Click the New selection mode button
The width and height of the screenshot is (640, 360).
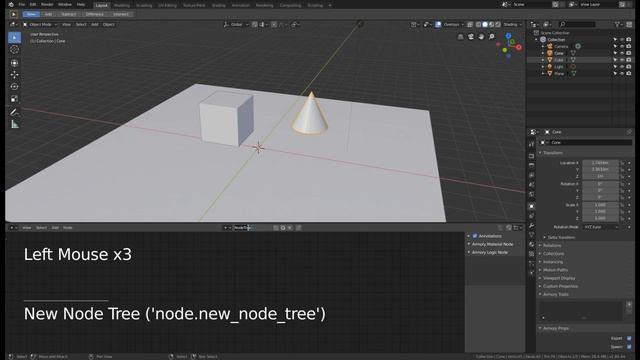coord(31,14)
